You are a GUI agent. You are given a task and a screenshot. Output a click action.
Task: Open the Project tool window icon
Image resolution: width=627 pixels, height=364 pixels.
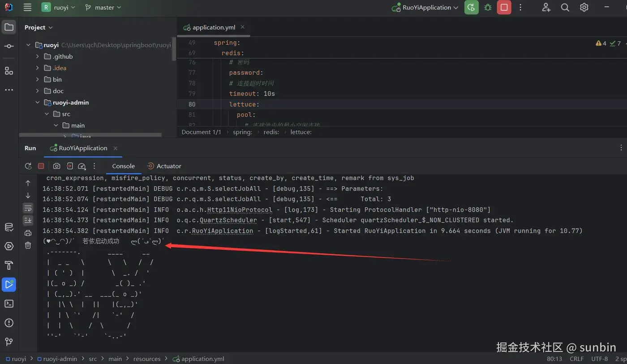click(x=9, y=27)
